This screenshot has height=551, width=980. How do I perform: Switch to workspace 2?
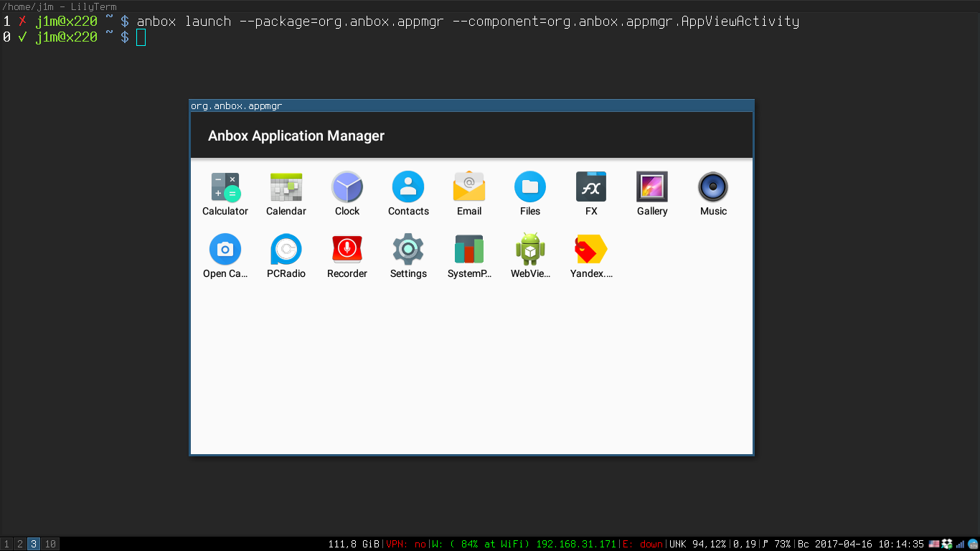(20, 545)
